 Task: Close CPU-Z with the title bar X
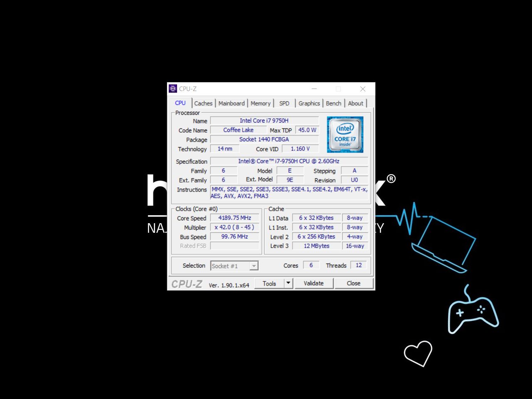coord(363,89)
